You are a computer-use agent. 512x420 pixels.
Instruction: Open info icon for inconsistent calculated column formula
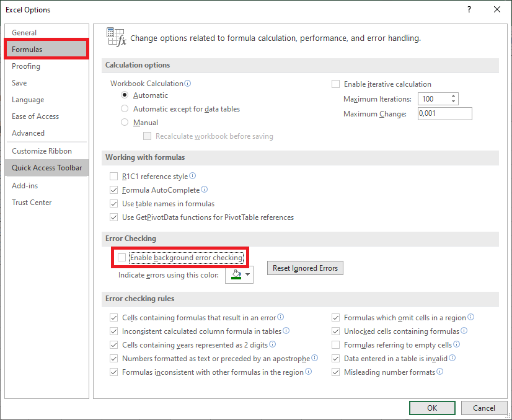coord(286,331)
